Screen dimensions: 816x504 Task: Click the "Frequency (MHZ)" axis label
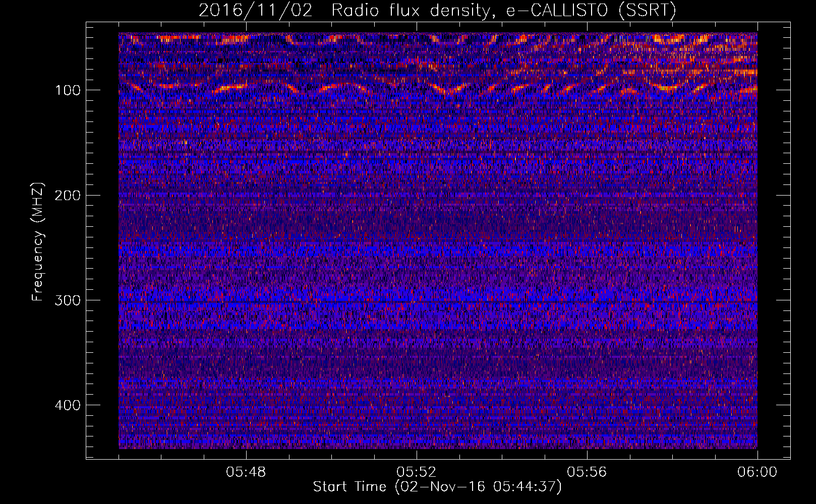38,242
